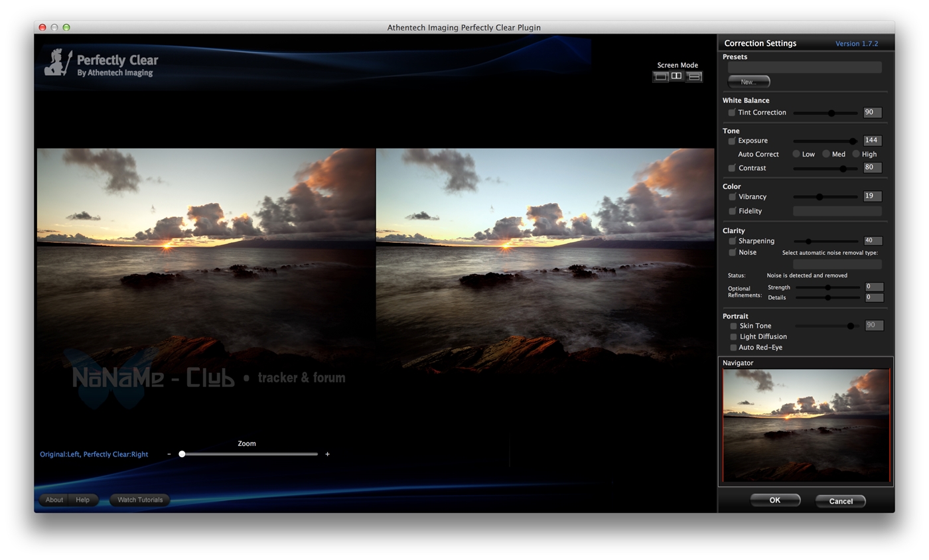The image size is (929, 560).
Task: Check the Light Diffusion option
Action: click(733, 337)
